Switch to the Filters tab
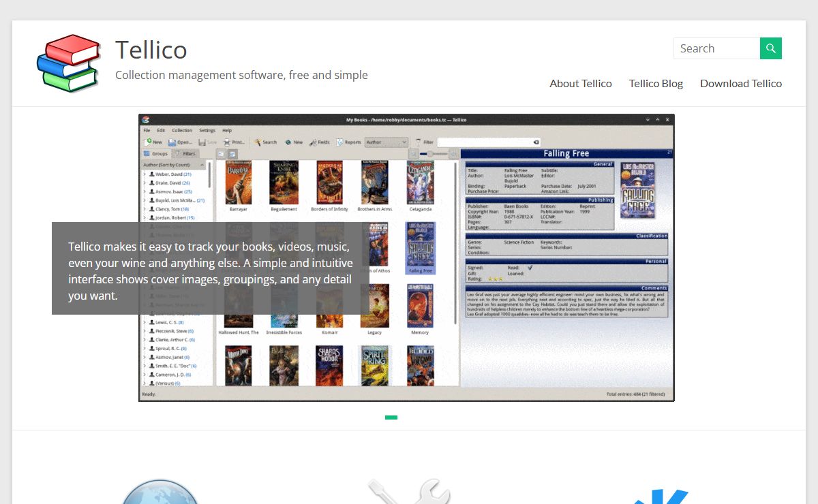 (185, 154)
